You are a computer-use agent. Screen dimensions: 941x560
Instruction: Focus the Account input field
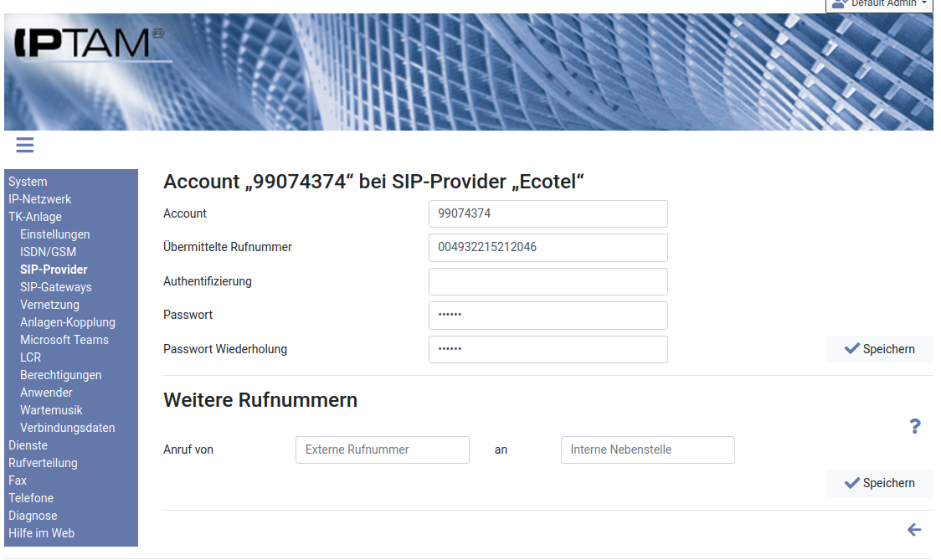[548, 213]
